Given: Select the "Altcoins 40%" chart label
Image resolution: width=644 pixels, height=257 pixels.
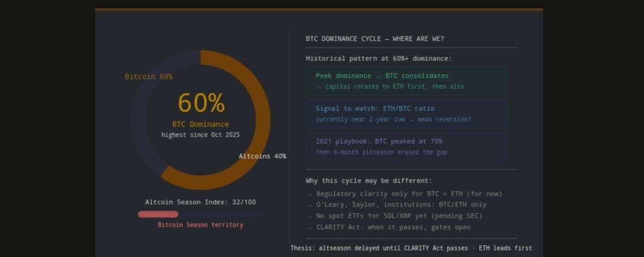Looking at the screenshot, I should pyautogui.click(x=262, y=156).
